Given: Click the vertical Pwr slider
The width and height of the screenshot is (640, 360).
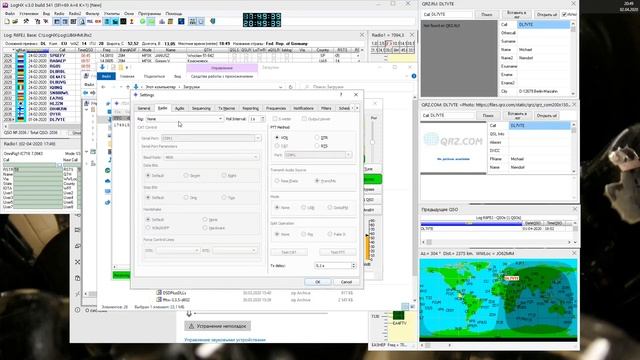Looking at the screenshot, I should click(373, 141).
